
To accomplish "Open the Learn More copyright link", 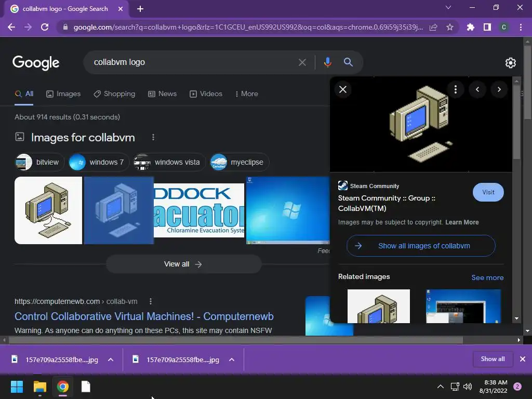I will 462,222.
